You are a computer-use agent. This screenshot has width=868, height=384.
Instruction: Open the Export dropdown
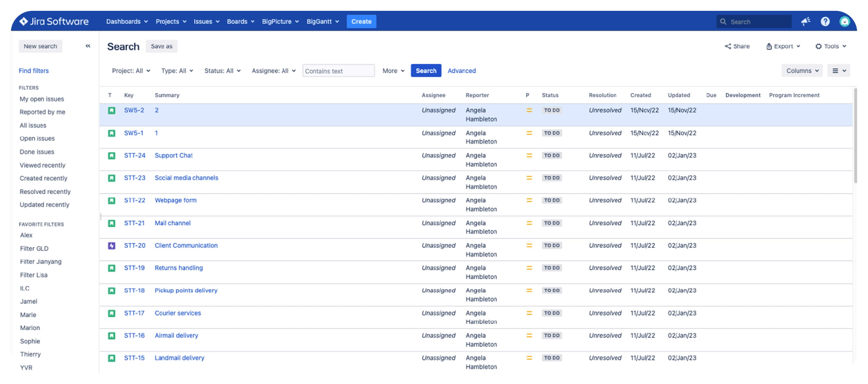pos(783,46)
